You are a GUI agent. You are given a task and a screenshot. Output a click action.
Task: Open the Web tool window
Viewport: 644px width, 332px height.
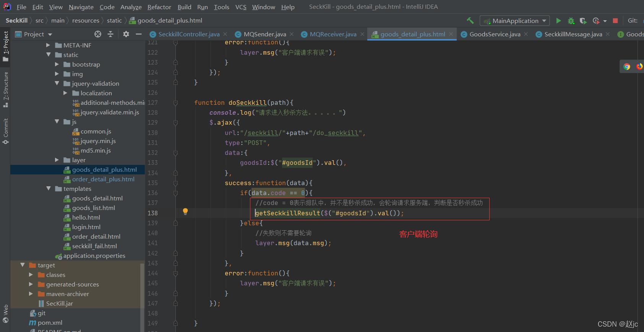pos(6,314)
